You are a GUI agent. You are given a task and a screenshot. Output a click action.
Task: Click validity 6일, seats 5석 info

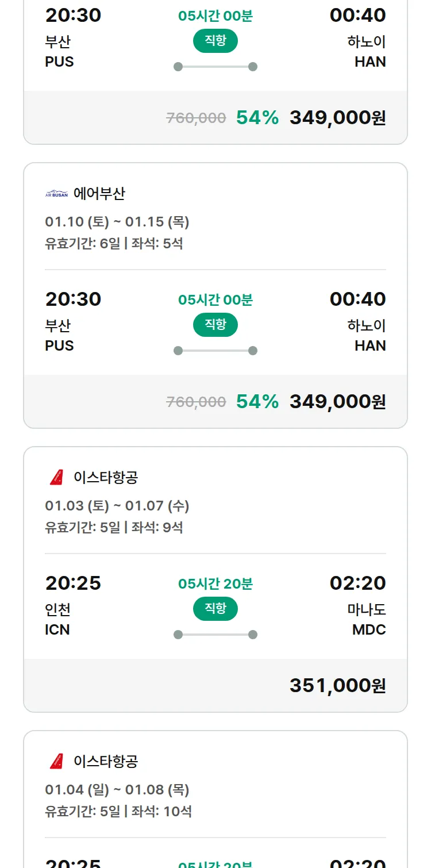[114, 243]
